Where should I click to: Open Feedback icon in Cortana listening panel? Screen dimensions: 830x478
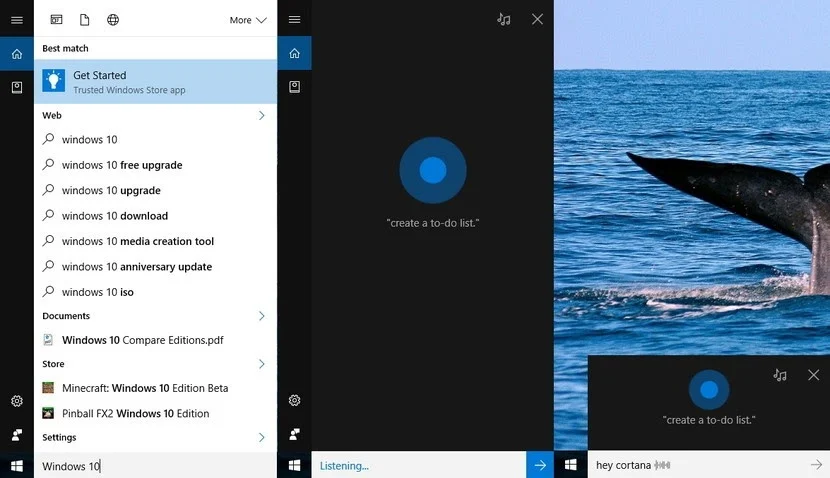(294, 434)
